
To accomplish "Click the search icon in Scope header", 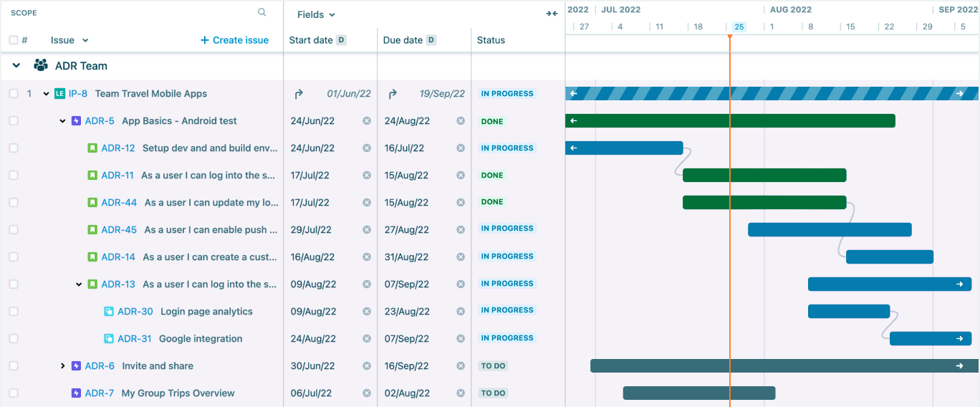I will (262, 12).
